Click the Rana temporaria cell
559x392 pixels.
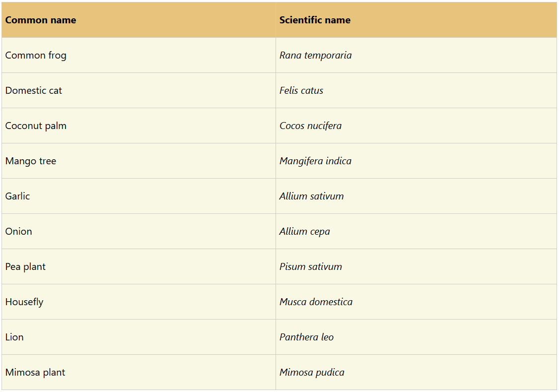[315, 56]
